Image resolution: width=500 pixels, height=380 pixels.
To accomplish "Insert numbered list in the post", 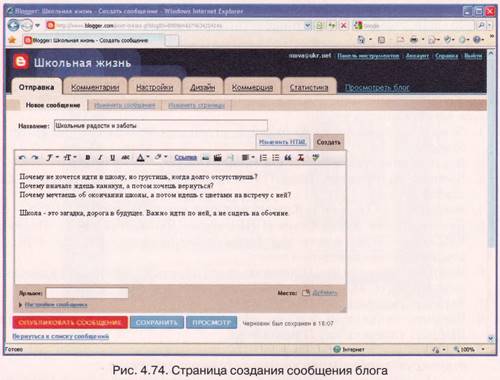I will click(x=263, y=157).
